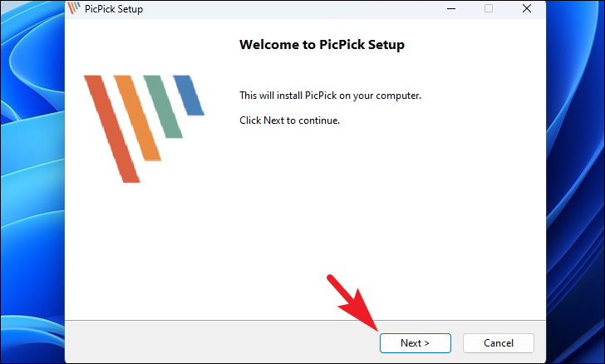Click the empty title bar area

[291, 9]
